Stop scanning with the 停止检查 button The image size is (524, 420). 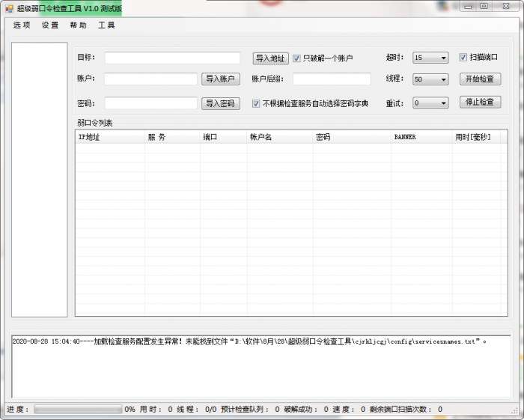coord(480,102)
